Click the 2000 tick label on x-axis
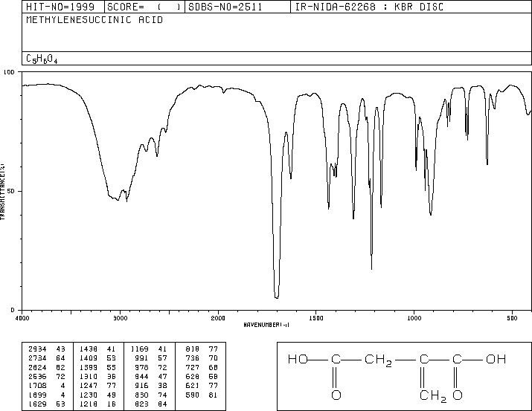The height and width of the screenshot is (411, 532). 218,318
